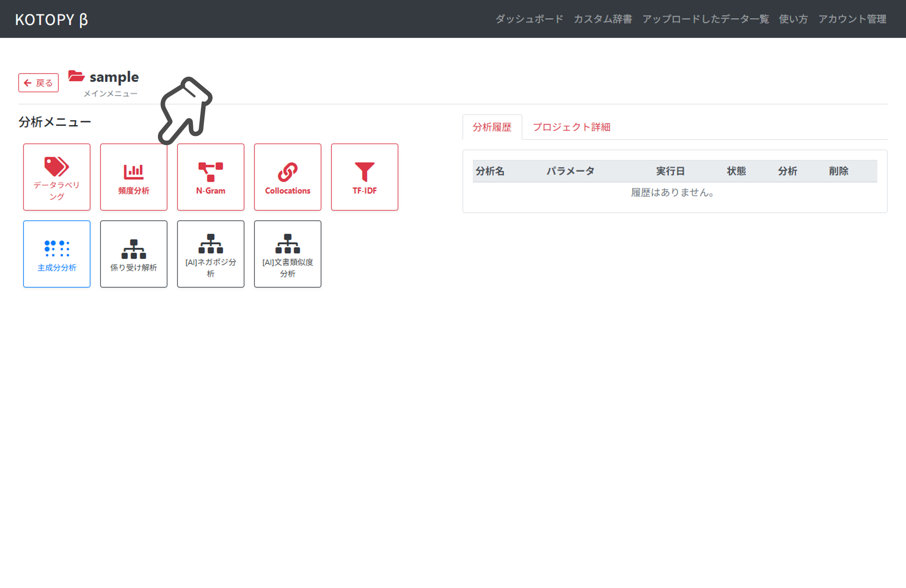Viewport: 906px width, 588px height.
Task: Select the Collocations analysis tool
Action: (x=287, y=177)
